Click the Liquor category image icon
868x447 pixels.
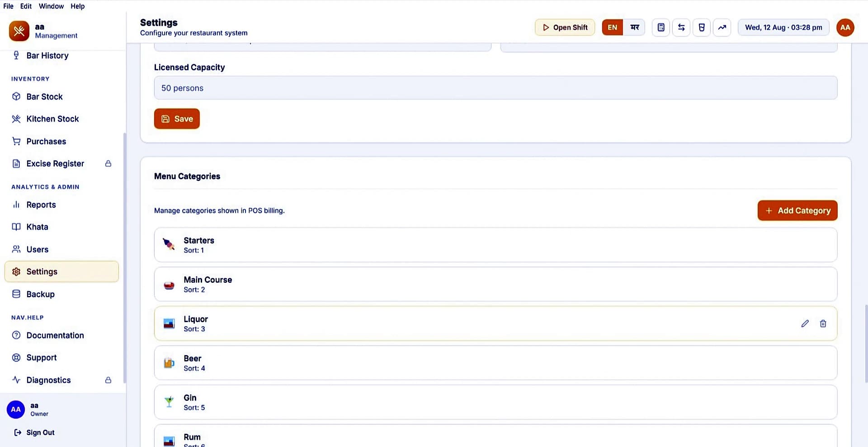tap(169, 323)
